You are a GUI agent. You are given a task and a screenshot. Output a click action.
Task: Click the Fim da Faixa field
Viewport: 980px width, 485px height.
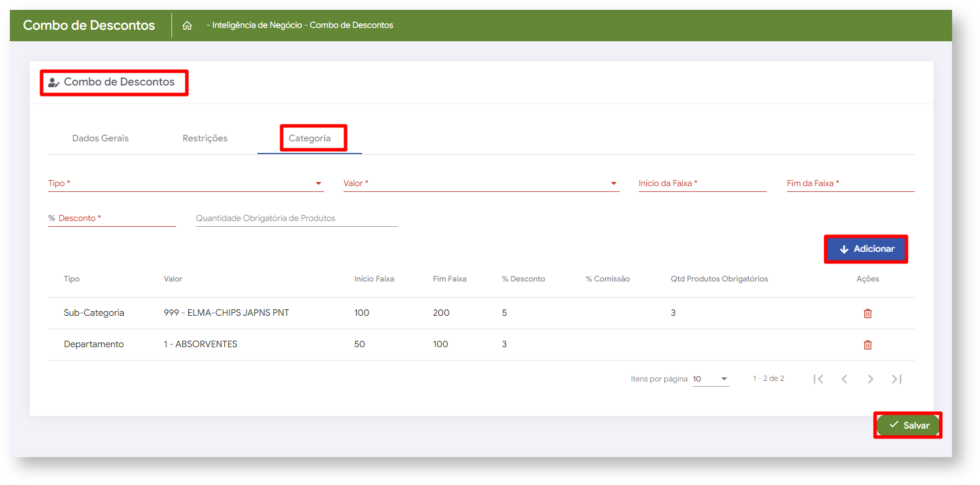(850, 184)
